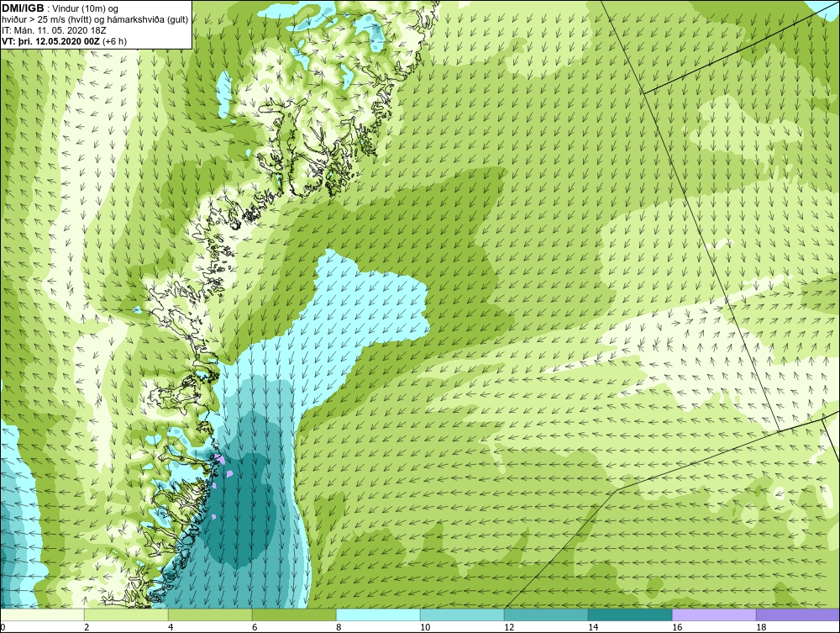
Task: Click the 8–10 m/s light cyan legend swatch
Action: [378, 615]
